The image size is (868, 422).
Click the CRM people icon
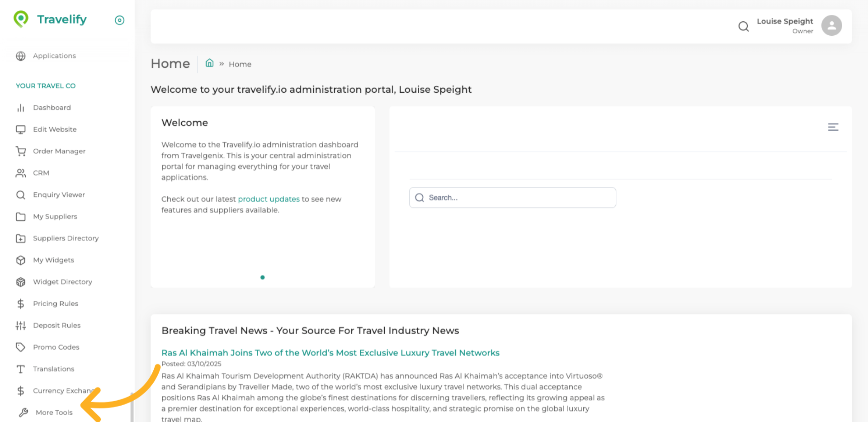point(21,173)
